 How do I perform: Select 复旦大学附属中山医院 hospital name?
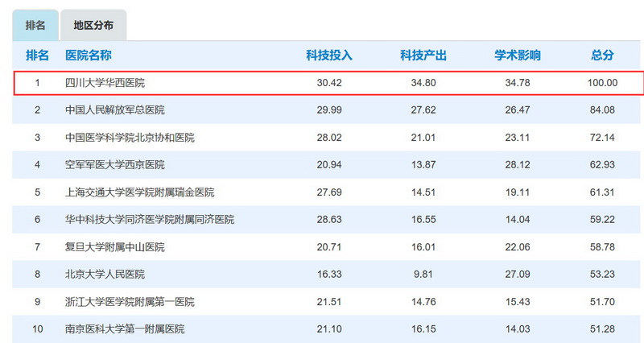coord(115,247)
